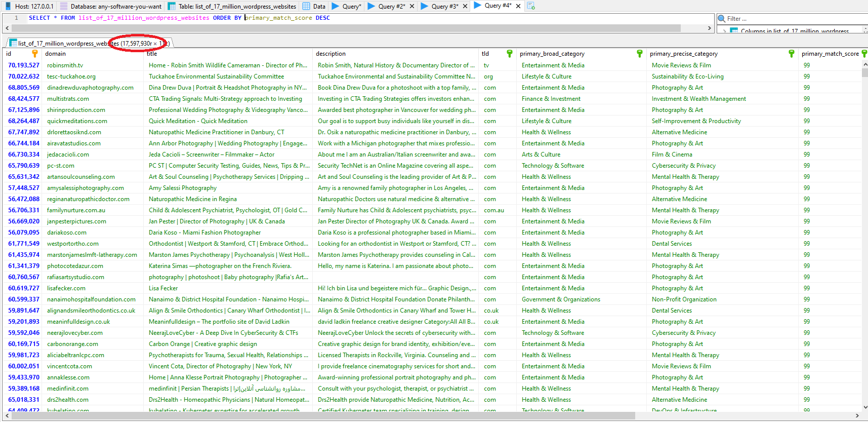Click the magnifier icon in the Filter box

(x=722, y=19)
